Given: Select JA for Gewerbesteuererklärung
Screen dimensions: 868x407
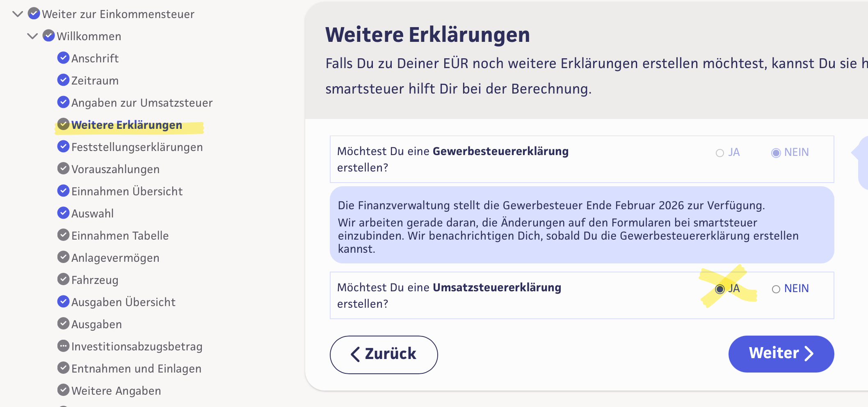Looking at the screenshot, I should (720, 153).
